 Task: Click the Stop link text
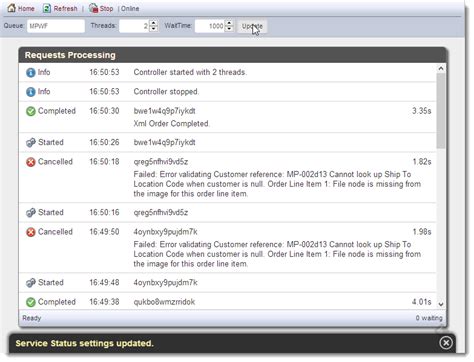pos(106,9)
